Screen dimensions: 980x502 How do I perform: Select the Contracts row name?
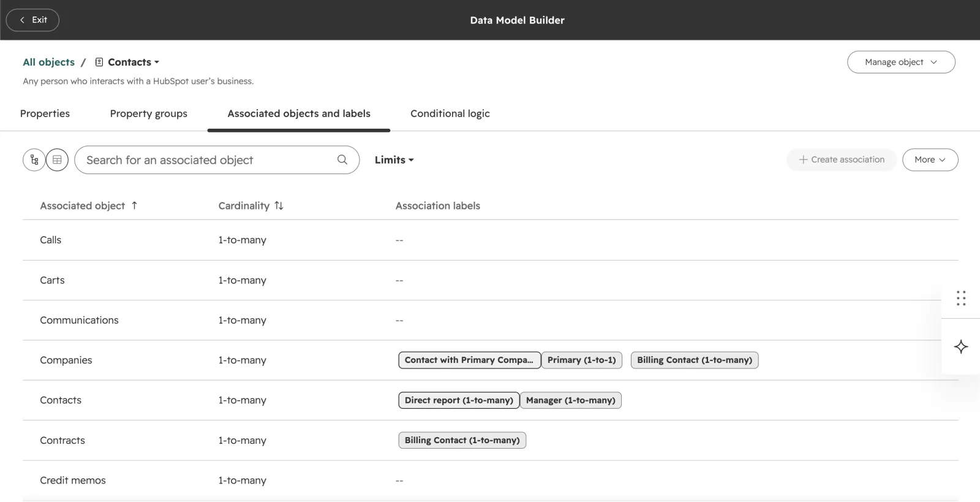[62, 440]
